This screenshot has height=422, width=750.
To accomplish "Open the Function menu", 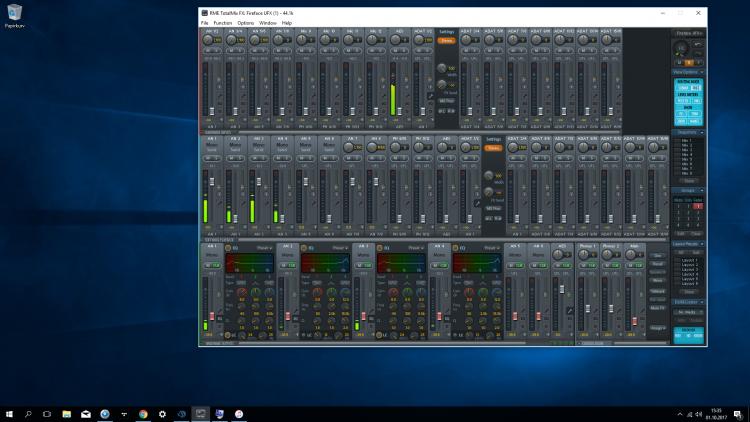I will pos(222,23).
